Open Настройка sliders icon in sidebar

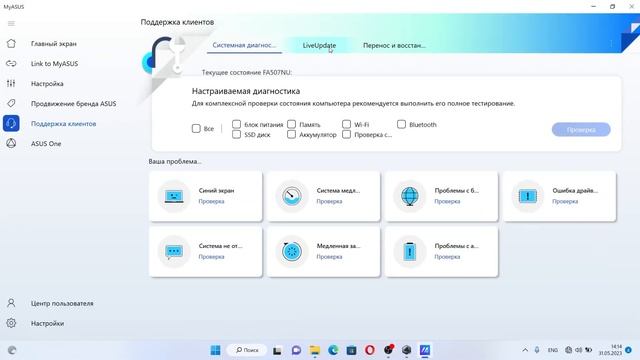pos(11,84)
